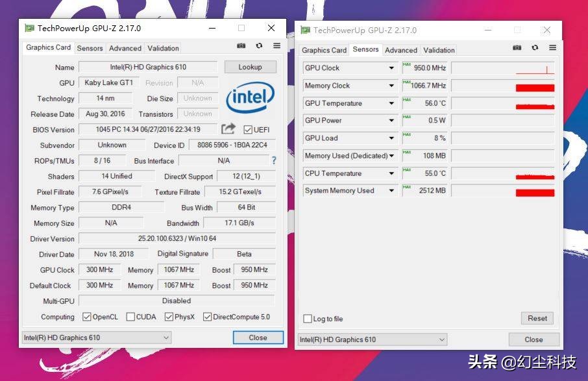
Task: Select Sensors tab in right window
Action: point(365,49)
